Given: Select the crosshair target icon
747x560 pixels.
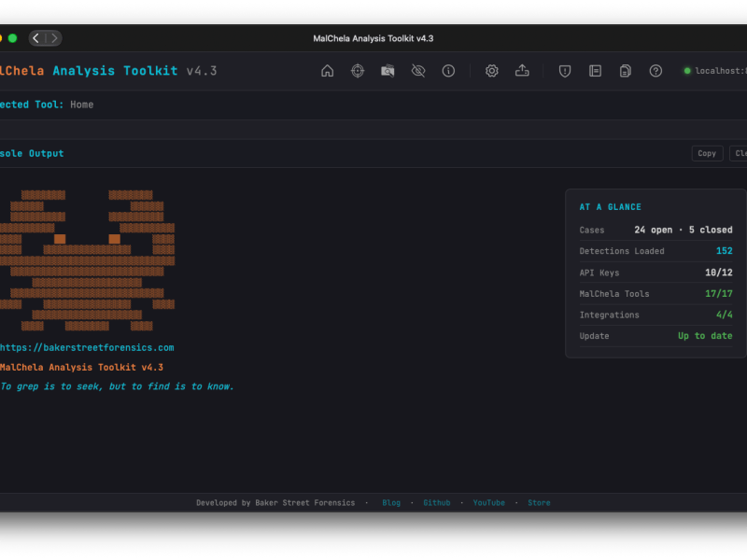Looking at the screenshot, I should coord(358,71).
